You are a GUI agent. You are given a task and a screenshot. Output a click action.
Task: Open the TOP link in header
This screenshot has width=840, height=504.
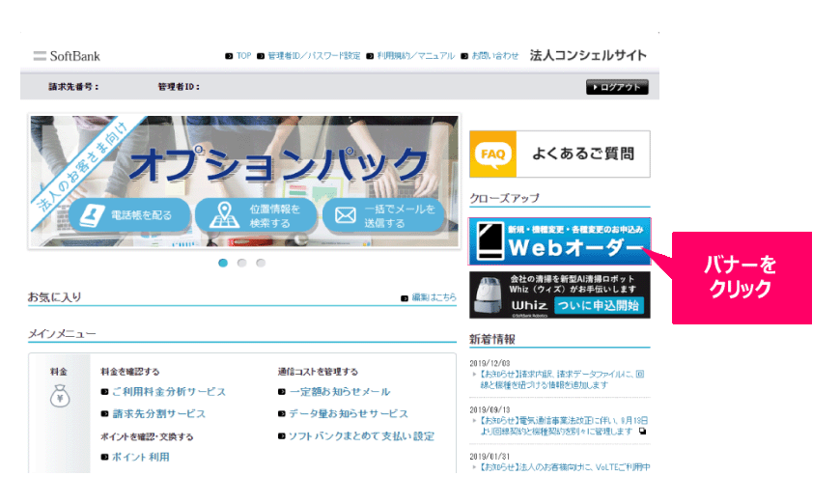click(243, 56)
